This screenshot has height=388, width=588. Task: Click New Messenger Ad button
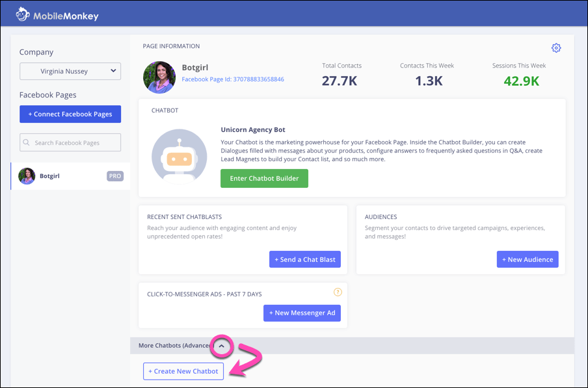(x=302, y=313)
